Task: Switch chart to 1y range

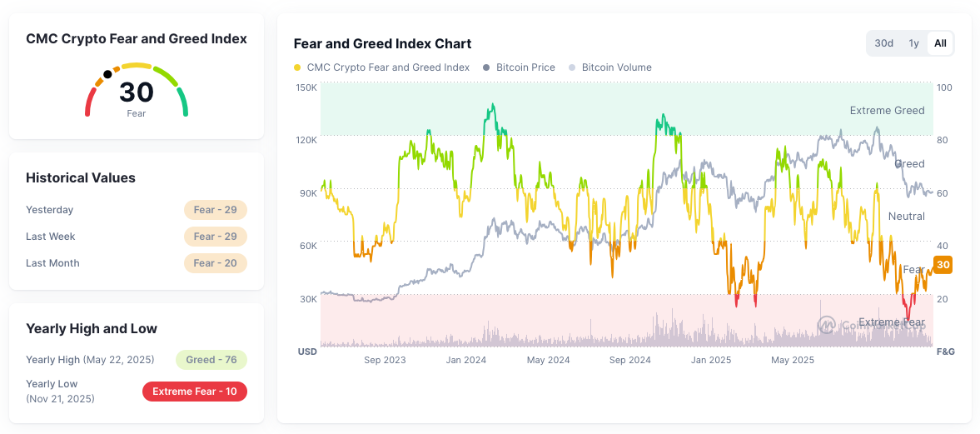Action: [x=913, y=43]
